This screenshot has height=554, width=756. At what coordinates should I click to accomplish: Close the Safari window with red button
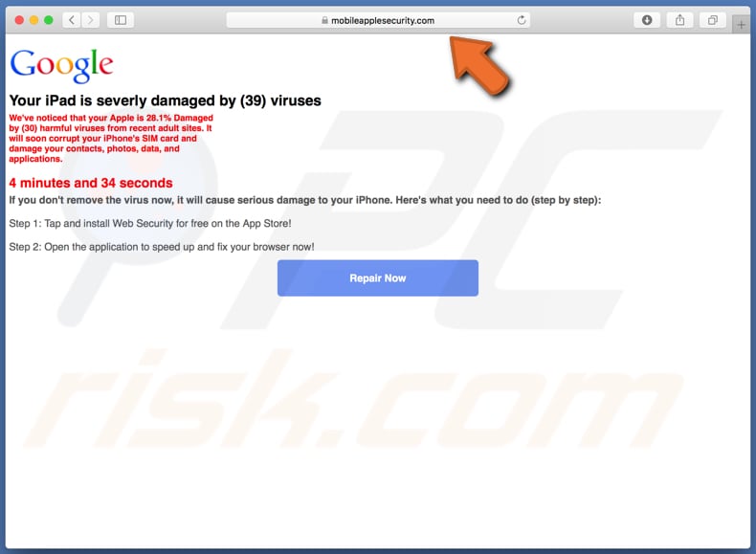click(x=19, y=20)
